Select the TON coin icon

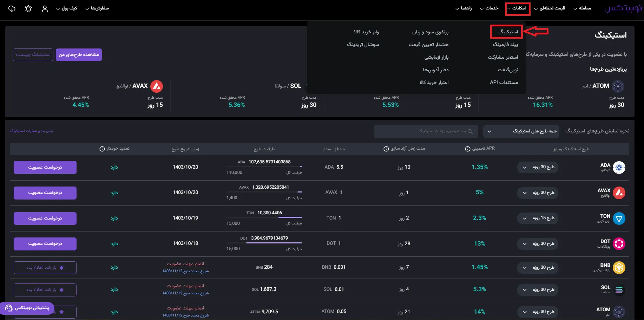tap(619, 218)
